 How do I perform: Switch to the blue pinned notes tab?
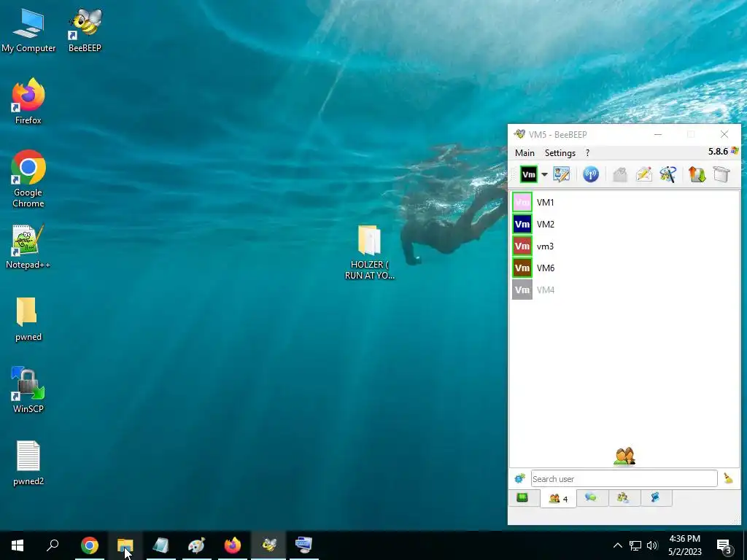pyautogui.click(x=656, y=498)
